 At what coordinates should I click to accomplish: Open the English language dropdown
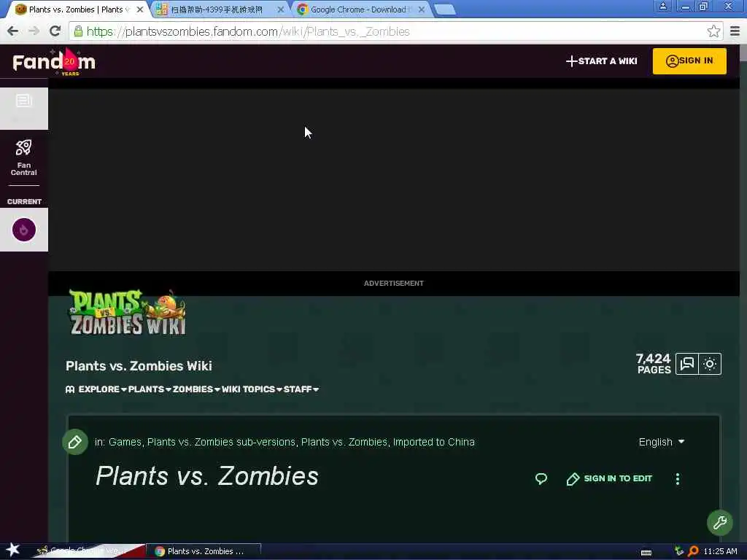661,442
